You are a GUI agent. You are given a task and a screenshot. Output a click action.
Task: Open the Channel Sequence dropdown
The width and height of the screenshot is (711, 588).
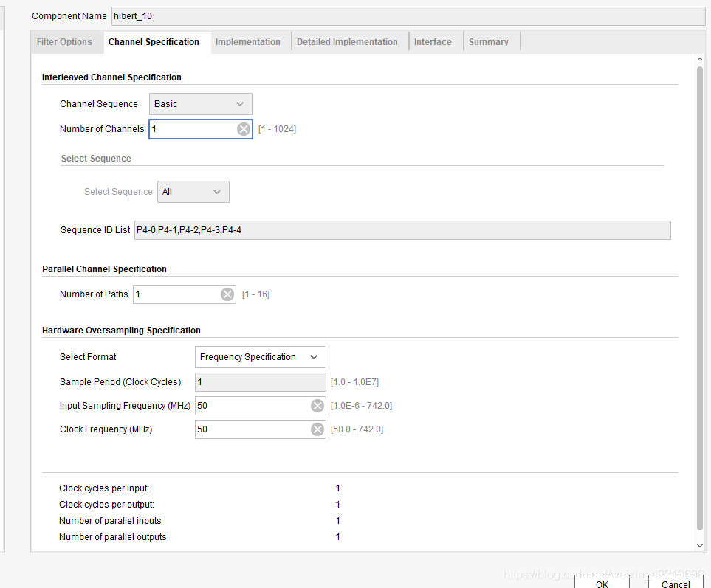[x=200, y=104]
